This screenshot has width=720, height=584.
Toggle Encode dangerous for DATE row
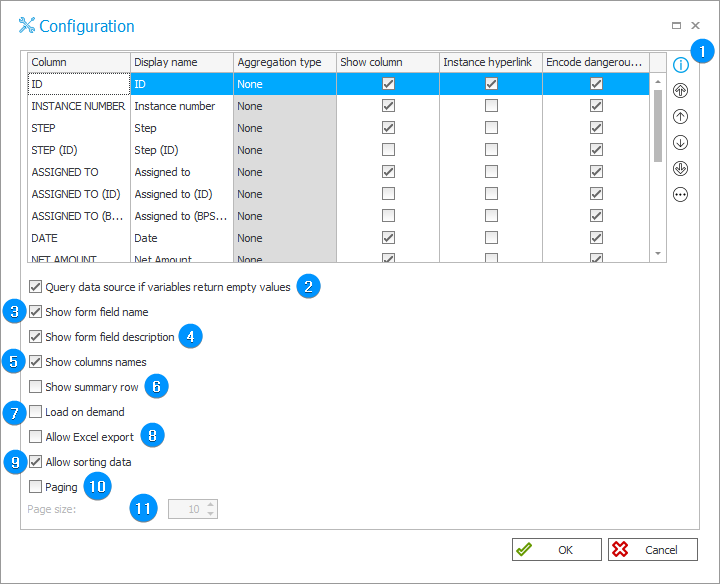point(596,238)
